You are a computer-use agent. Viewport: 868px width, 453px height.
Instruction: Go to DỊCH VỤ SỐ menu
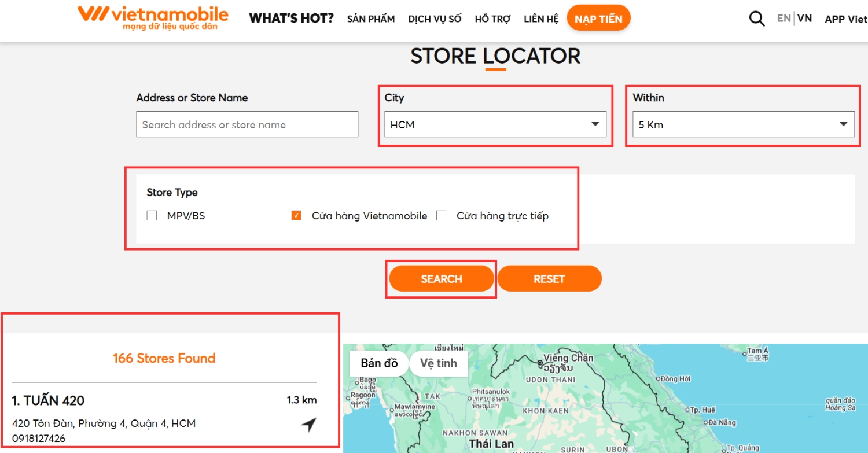(435, 19)
